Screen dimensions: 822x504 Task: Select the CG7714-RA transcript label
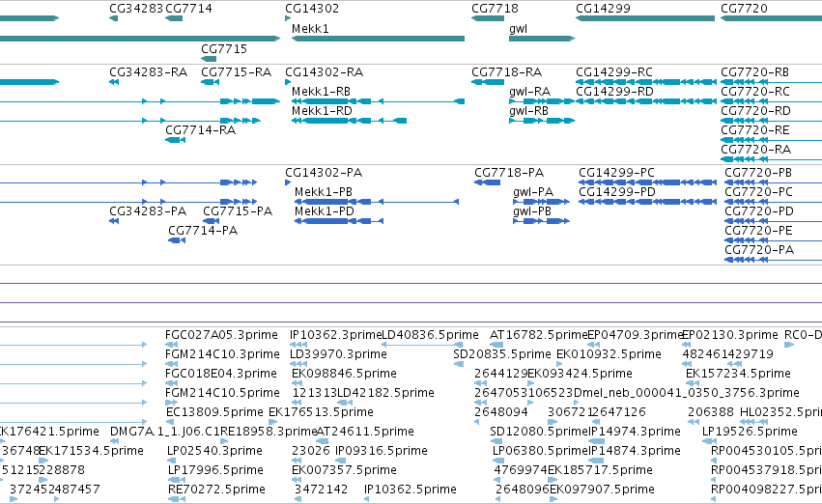point(200,130)
